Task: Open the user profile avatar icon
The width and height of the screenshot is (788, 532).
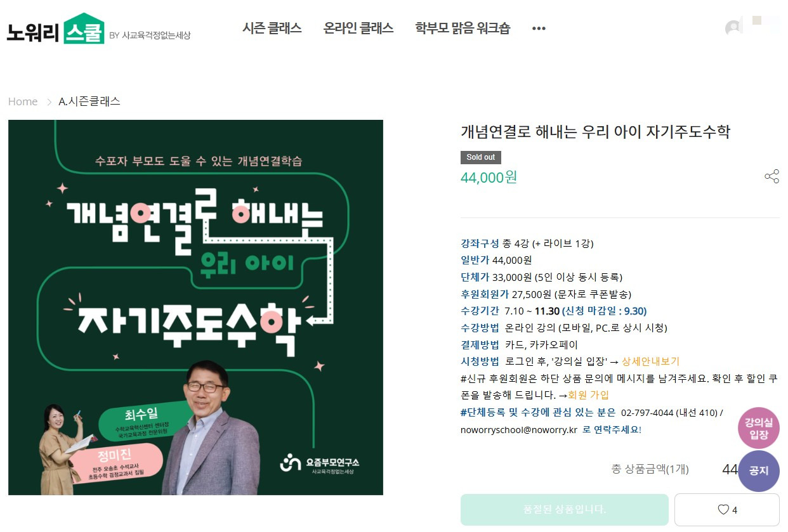Action: click(x=733, y=28)
